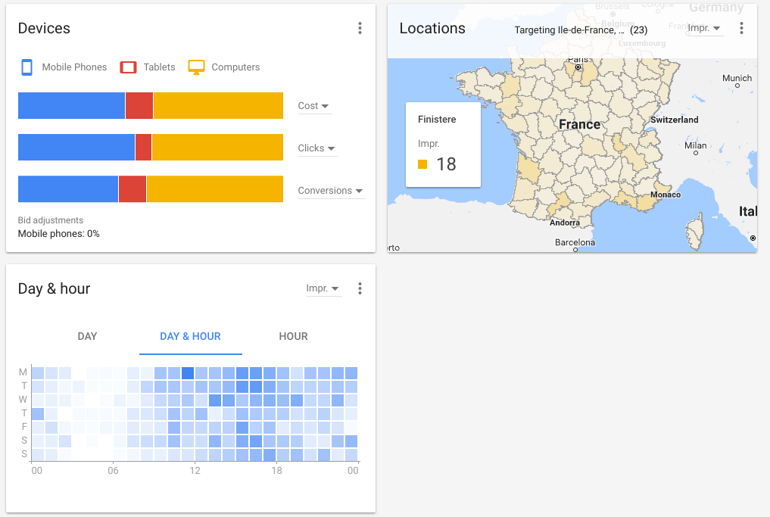Switch to the DAY tab
The width and height of the screenshot is (770, 517).
point(87,337)
